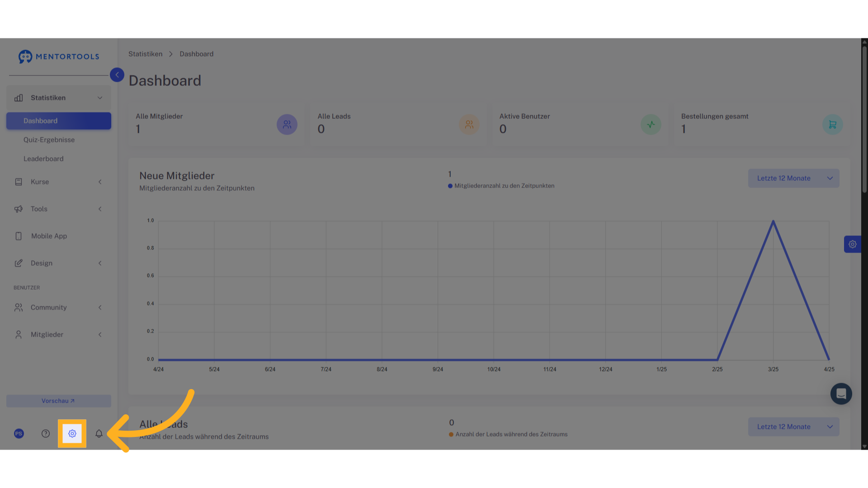The image size is (868, 488).
Task: Expand the Community sidebar section
Action: (x=59, y=308)
